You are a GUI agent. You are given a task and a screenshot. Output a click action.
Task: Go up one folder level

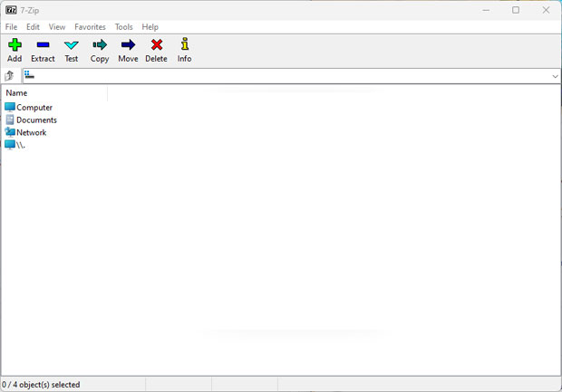9,75
